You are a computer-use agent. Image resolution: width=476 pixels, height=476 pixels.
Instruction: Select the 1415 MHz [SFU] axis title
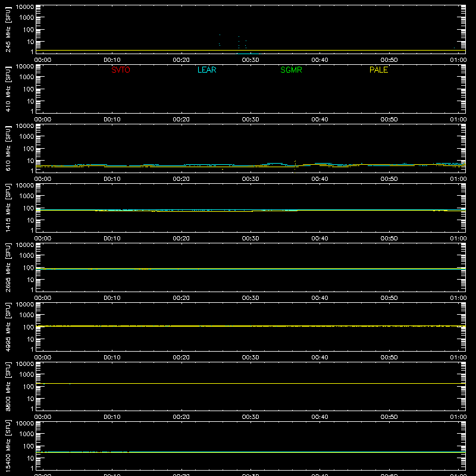[8, 208]
